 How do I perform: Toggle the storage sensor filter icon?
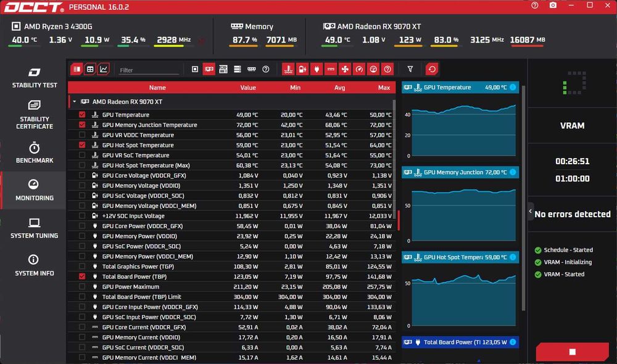click(238, 69)
